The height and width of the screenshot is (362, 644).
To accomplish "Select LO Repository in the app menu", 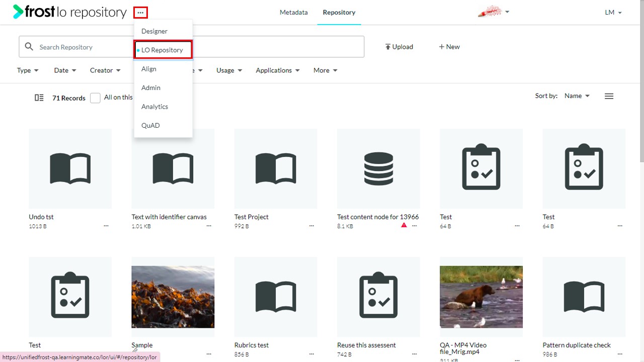I will [163, 50].
